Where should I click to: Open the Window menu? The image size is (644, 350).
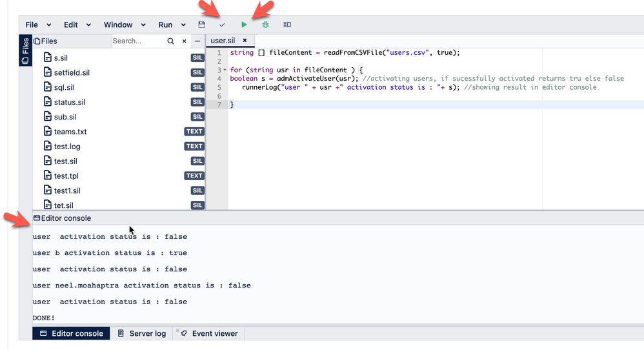[118, 25]
